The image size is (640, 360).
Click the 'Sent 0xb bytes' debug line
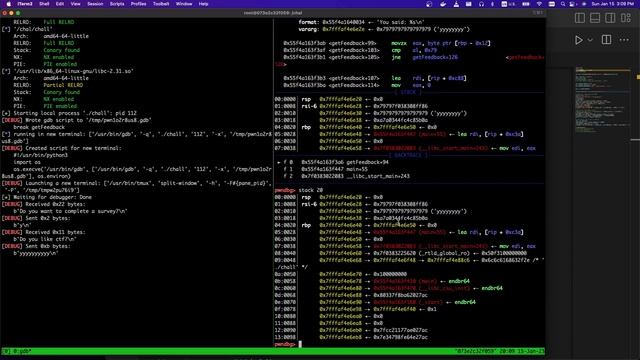36,246
